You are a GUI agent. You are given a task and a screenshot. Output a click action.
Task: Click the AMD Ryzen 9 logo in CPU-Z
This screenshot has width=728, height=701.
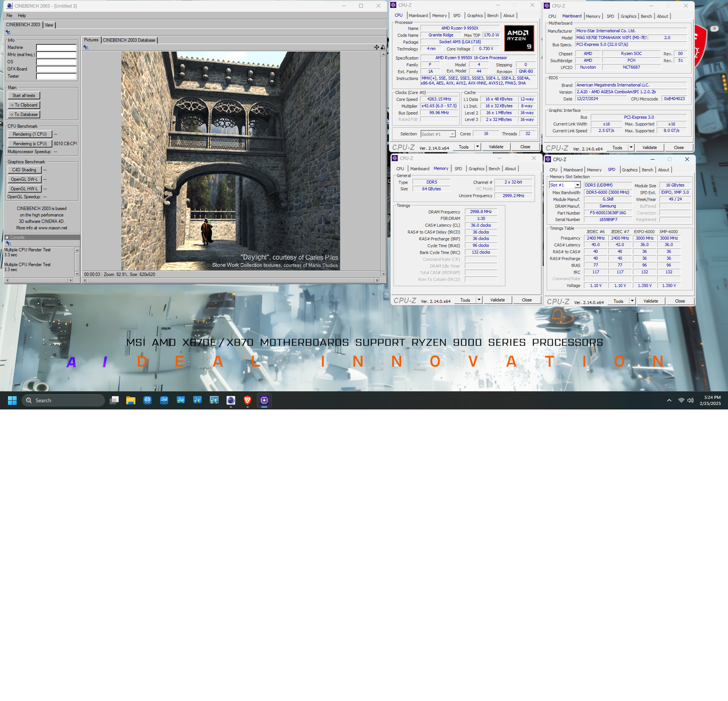coord(519,38)
